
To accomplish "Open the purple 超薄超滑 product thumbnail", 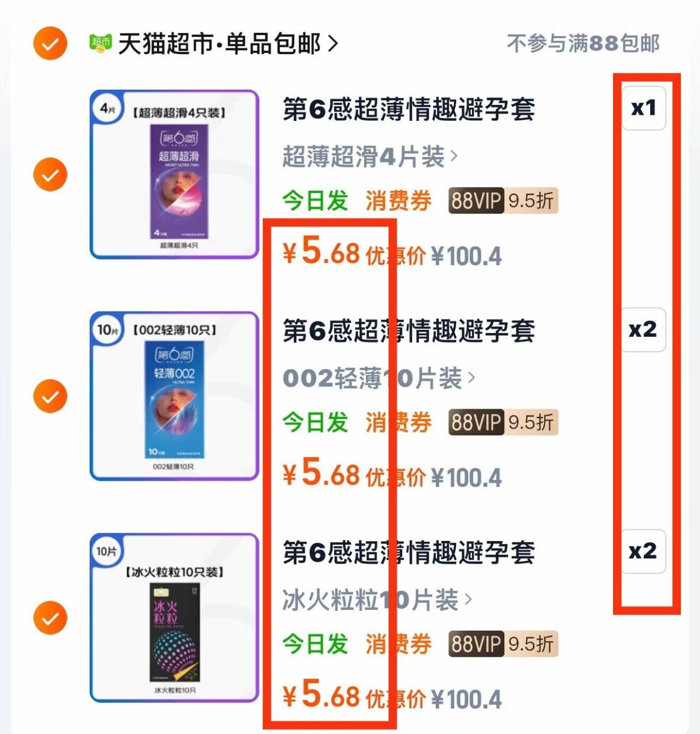I will pos(174,174).
